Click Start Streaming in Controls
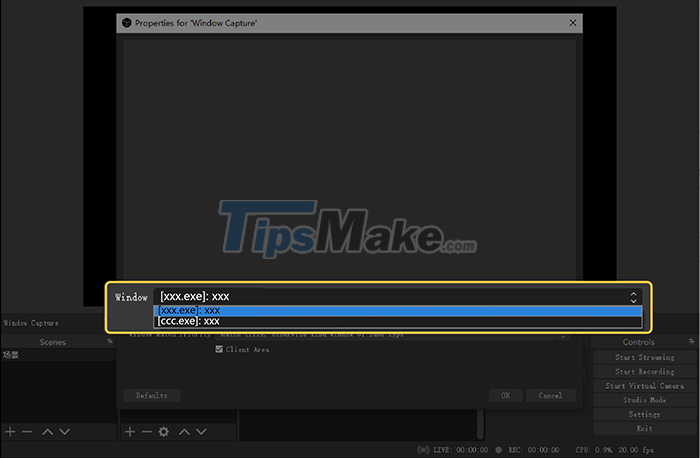The width and height of the screenshot is (700, 458). point(644,357)
